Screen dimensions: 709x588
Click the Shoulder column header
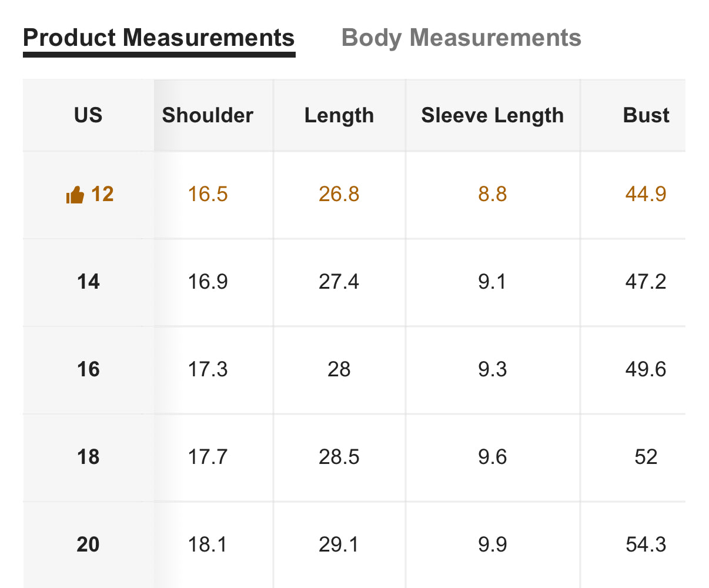(208, 115)
